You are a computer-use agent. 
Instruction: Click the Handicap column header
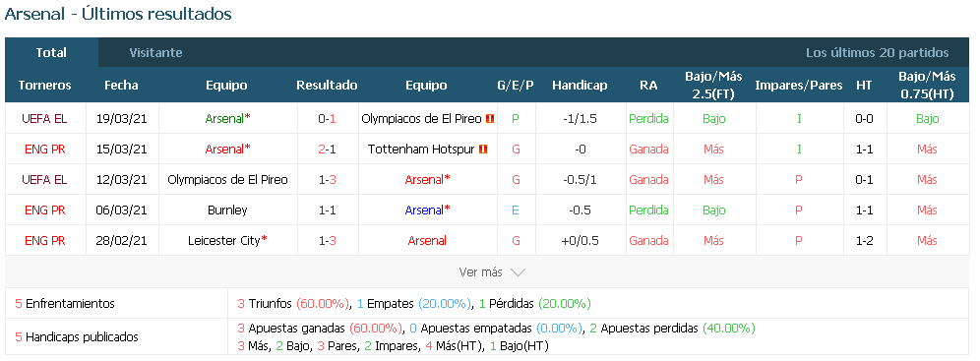tap(580, 86)
